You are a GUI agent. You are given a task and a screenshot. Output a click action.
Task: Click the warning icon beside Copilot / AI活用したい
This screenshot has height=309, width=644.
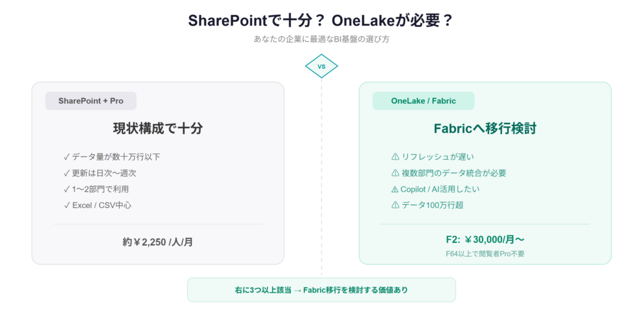[x=395, y=189]
